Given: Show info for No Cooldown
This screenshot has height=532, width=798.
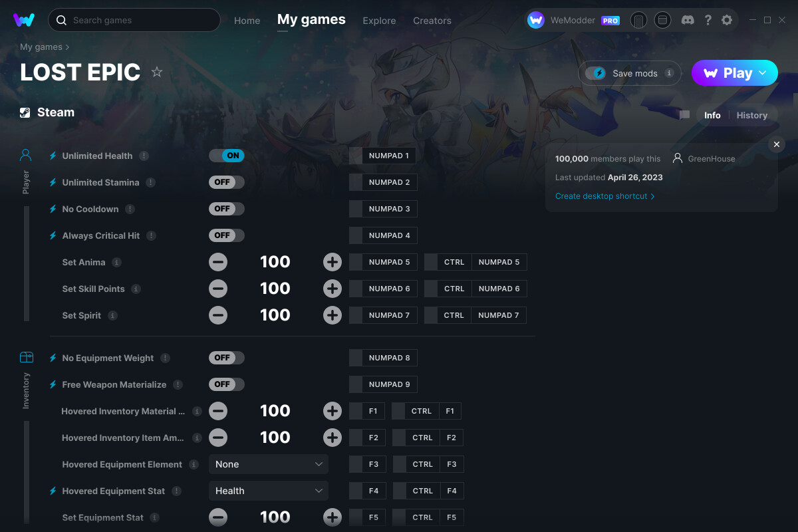Looking at the screenshot, I should [130, 209].
